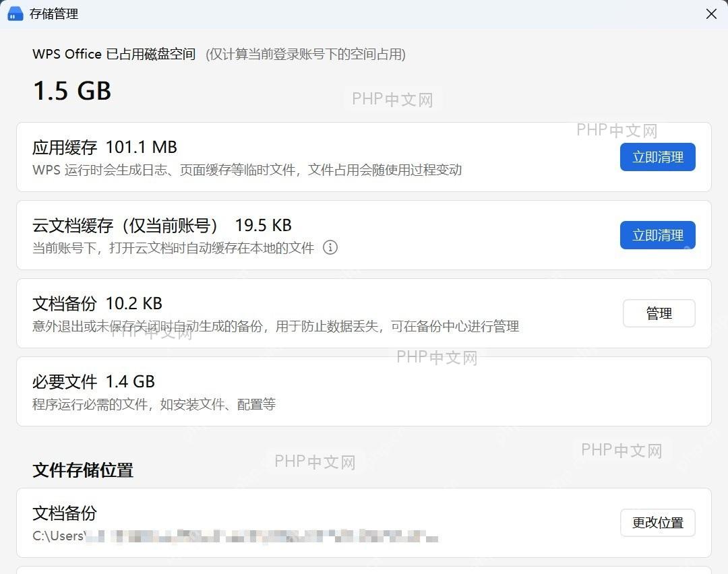Clear cloud document cache with 立即清理
728x574 pixels.
[x=657, y=235]
